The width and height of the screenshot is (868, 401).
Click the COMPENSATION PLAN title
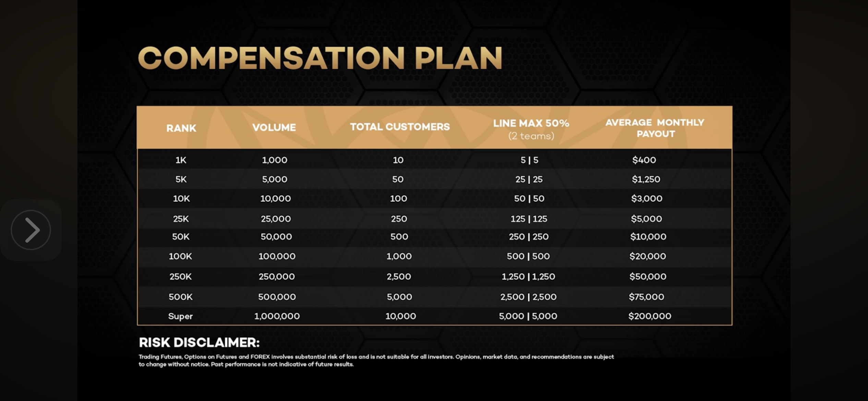(319, 58)
